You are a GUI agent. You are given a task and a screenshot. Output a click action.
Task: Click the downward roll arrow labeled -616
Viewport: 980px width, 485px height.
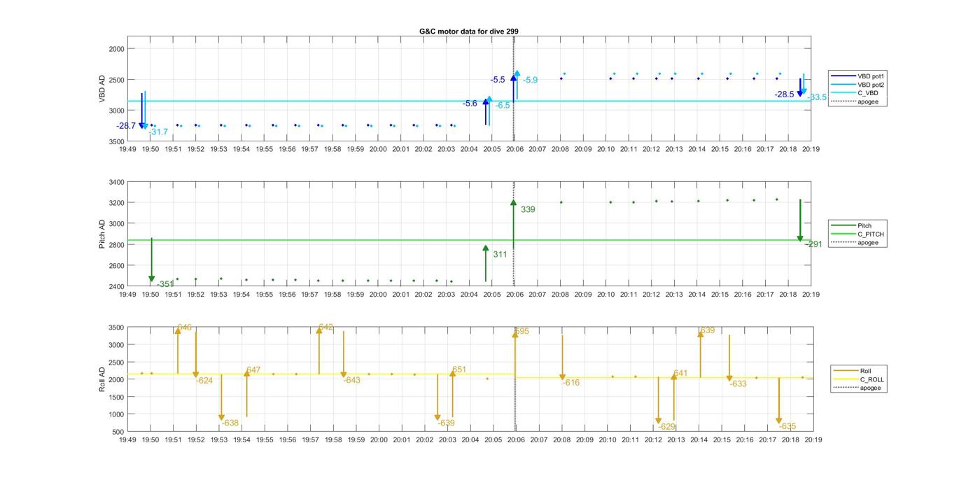click(x=562, y=358)
